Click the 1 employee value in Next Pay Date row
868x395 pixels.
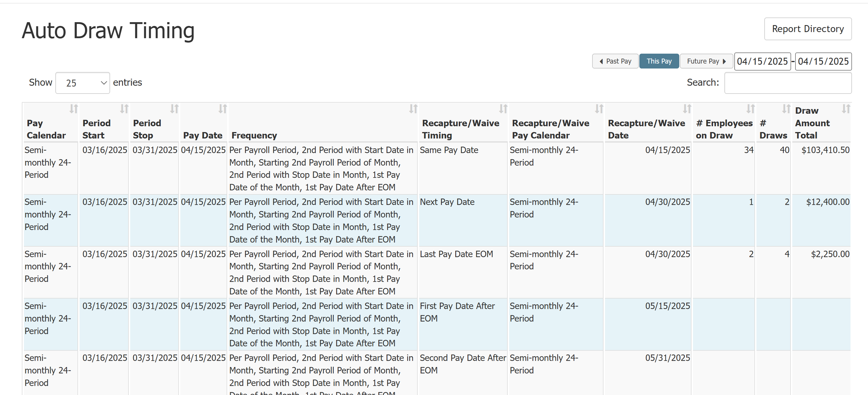(x=751, y=202)
